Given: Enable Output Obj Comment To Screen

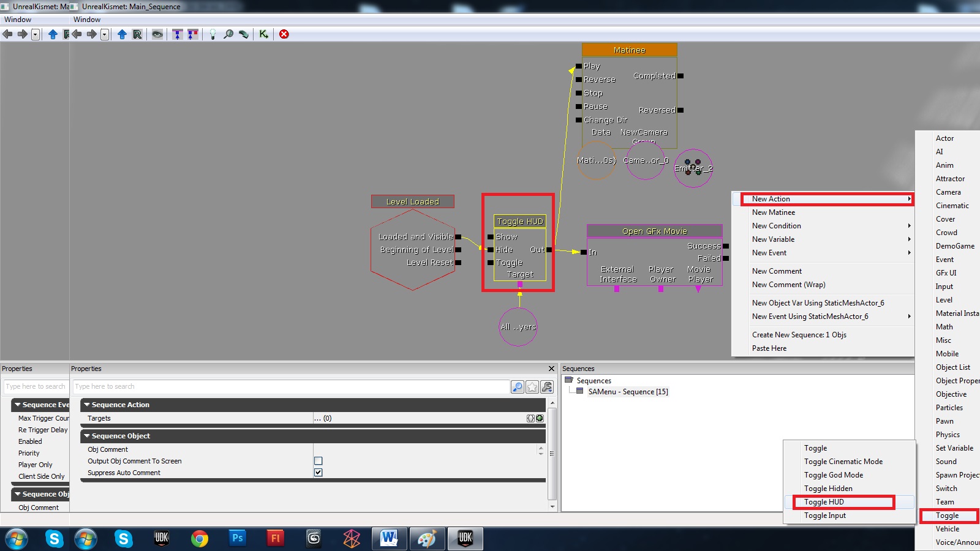Looking at the screenshot, I should click(318, 461).
